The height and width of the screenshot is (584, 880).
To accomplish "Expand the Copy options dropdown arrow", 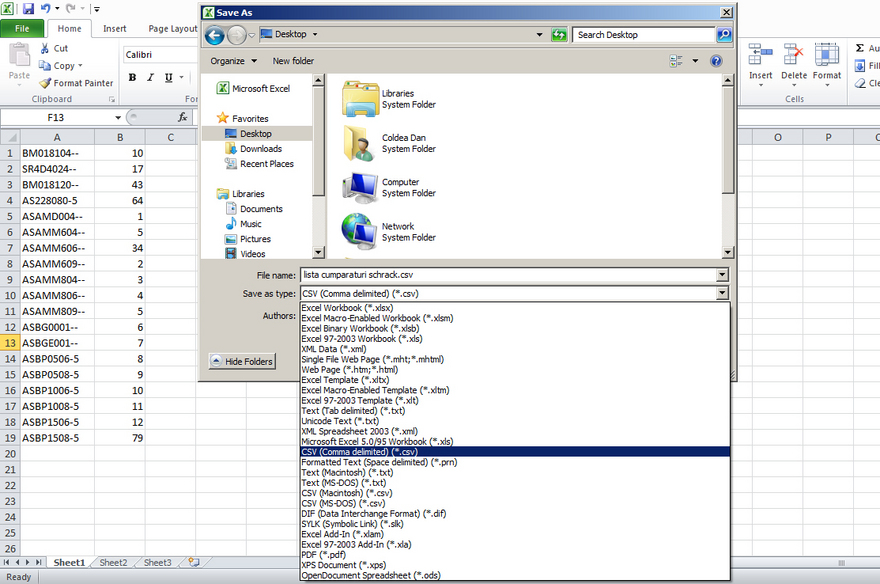I will [80, 66].
